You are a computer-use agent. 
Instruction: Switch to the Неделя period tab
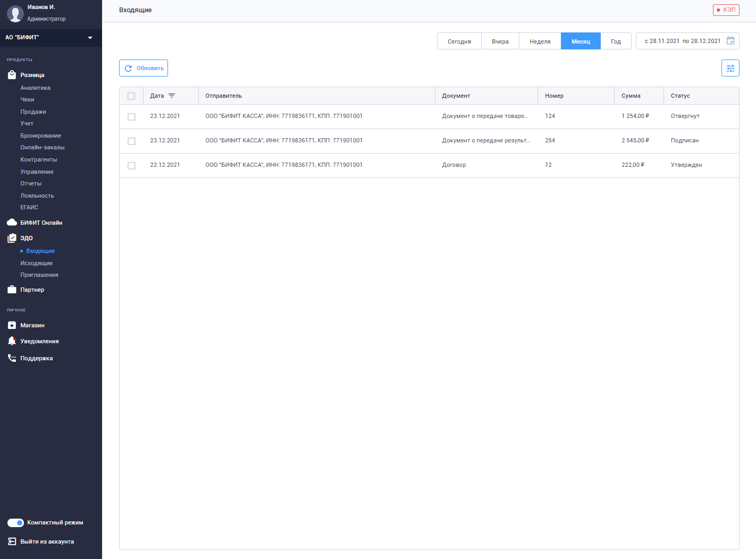coord(540,41)
